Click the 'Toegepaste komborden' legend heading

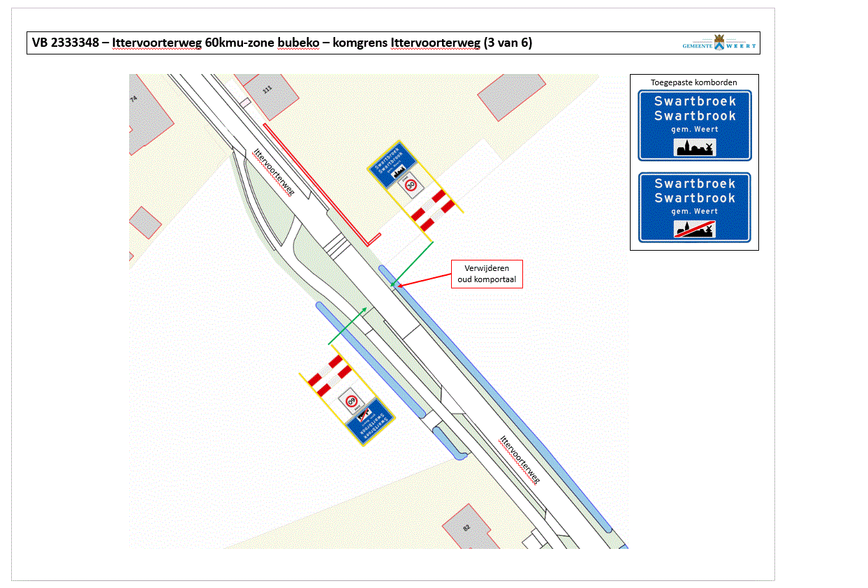pos(694,82)
